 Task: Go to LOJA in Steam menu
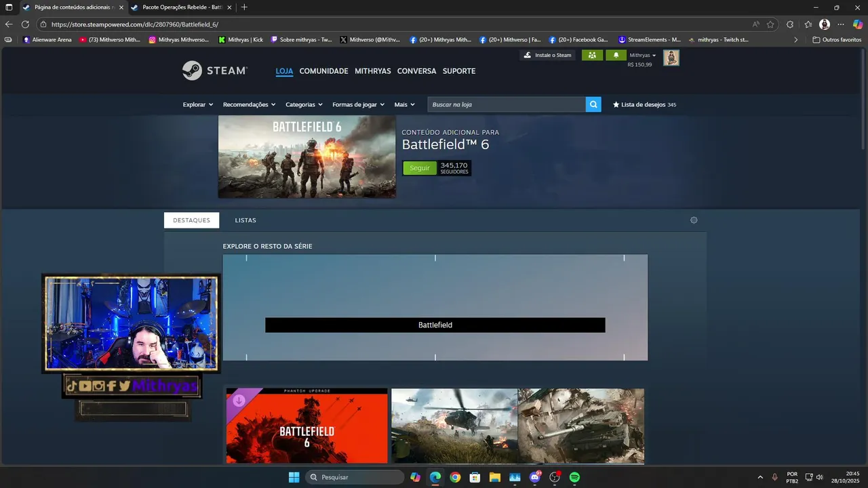284,71
